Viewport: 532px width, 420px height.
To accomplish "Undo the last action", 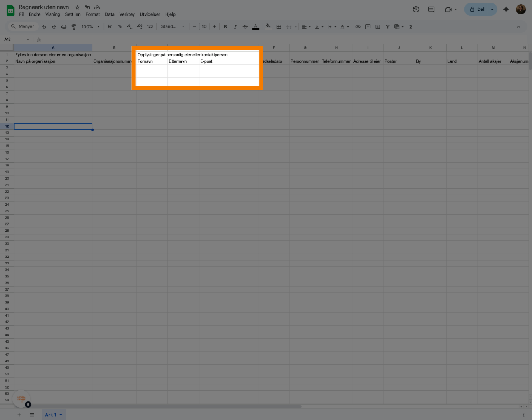I will [x=44, y=26].
